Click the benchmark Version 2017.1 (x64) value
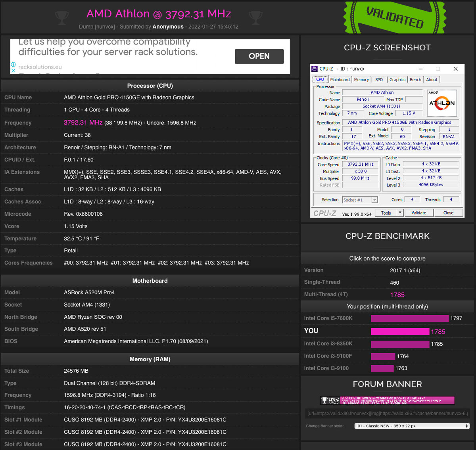The height and width of the screenshot is (450, 476). [x=405, y=270]
